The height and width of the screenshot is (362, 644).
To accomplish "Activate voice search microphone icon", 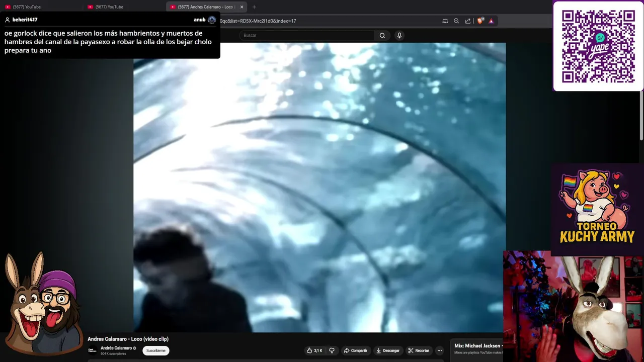I will tap(399, 35).
